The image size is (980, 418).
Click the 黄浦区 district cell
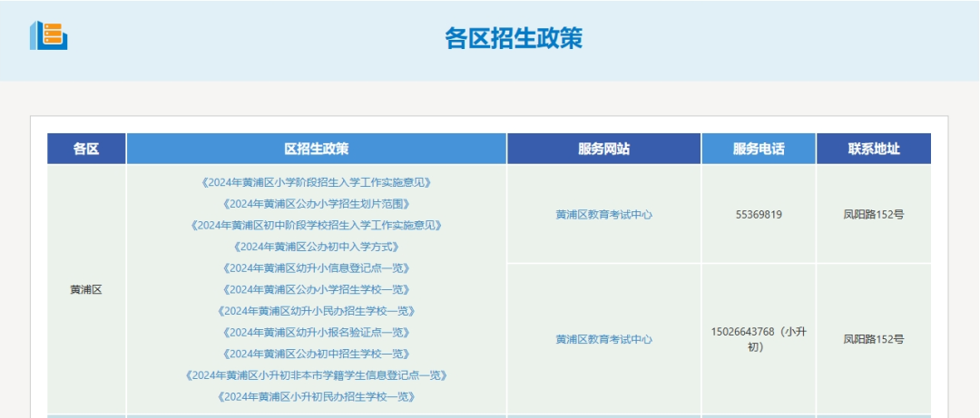pyautogui.click(x=86, y=290)
